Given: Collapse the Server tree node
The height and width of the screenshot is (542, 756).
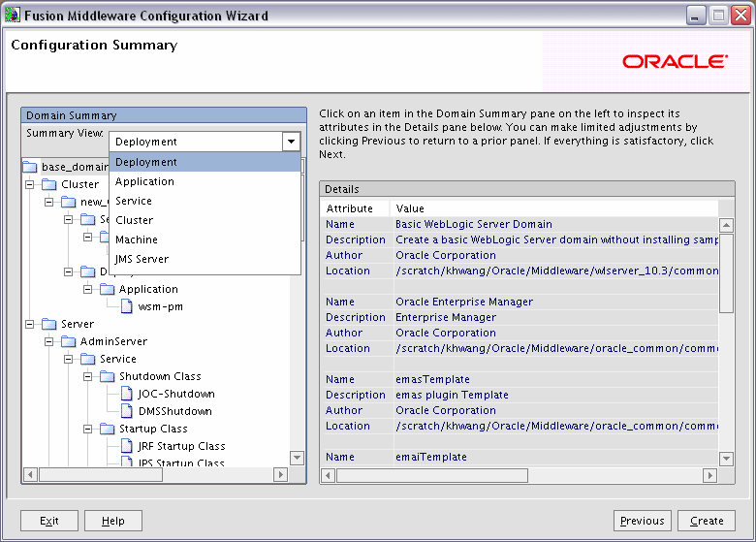Looking at the screenshot, I should tap(29, 324).
